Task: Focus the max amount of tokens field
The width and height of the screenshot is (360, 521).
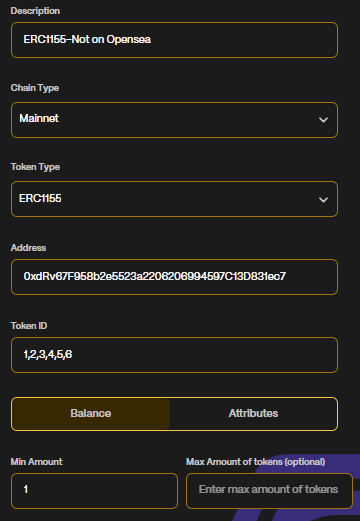Action: [269, 491]
